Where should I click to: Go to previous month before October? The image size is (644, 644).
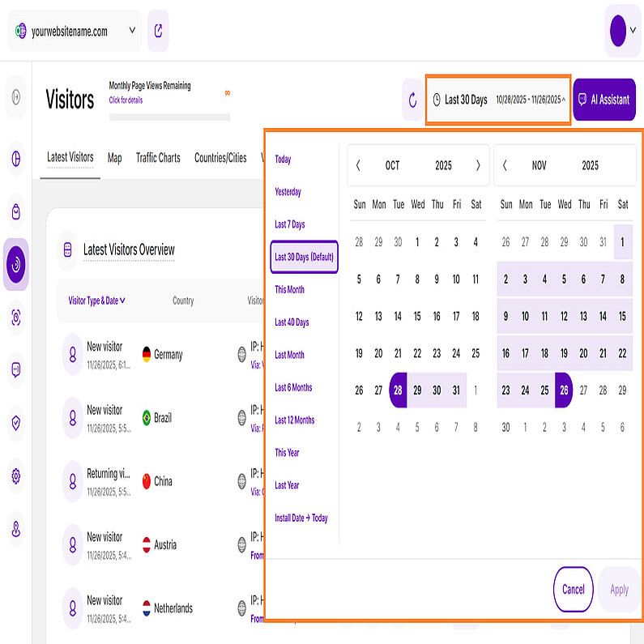(x=359, y=165)
